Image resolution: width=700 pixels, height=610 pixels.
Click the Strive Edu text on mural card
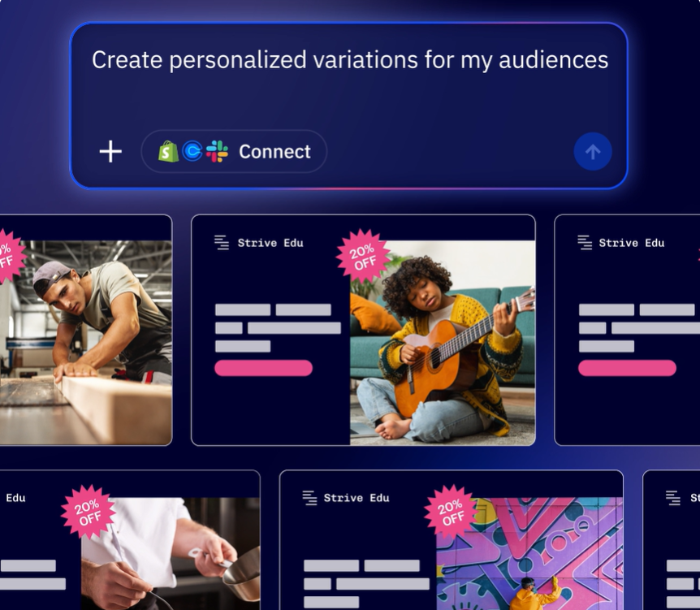[x=356, y=498]
